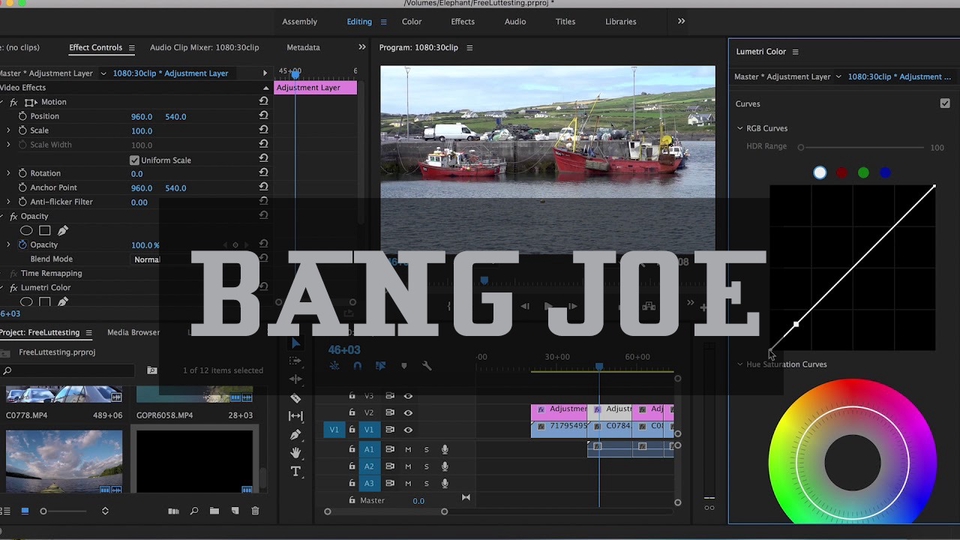This screenshot has height=540, width=960.
Task: Click the project search field
Action: tap(67, 370)
